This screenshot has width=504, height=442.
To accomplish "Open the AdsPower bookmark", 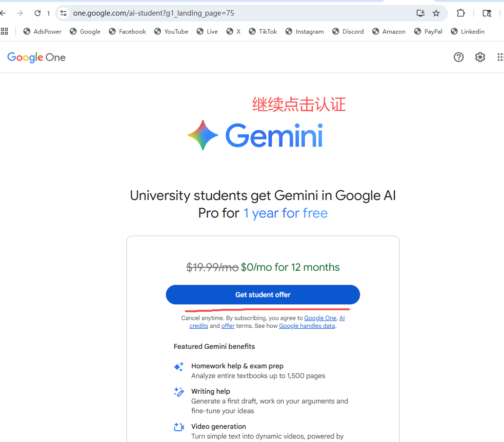I will 42,31.
